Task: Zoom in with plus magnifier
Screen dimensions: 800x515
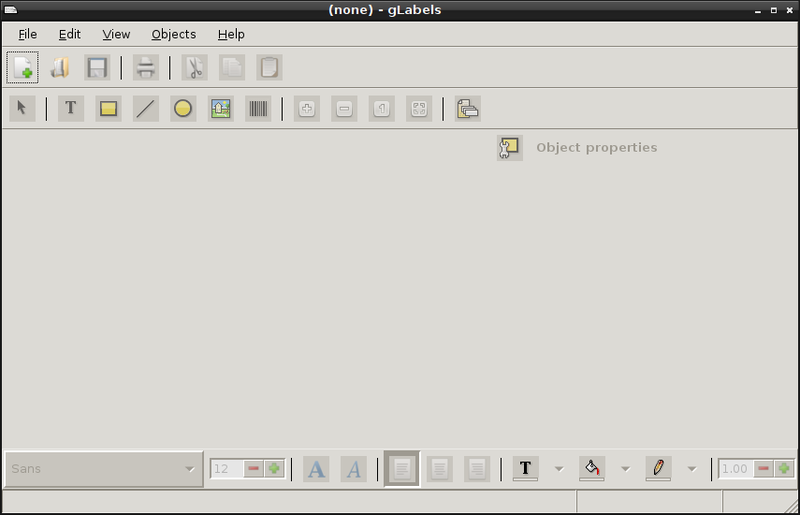Action: coord(307,108)
